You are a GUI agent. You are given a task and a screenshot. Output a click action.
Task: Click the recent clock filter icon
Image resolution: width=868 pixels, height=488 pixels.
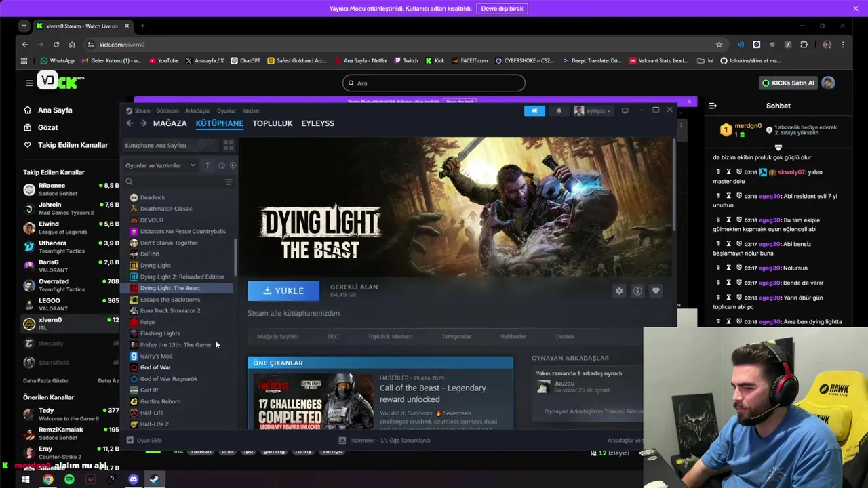pyautogui.click(x=222, y=165)
